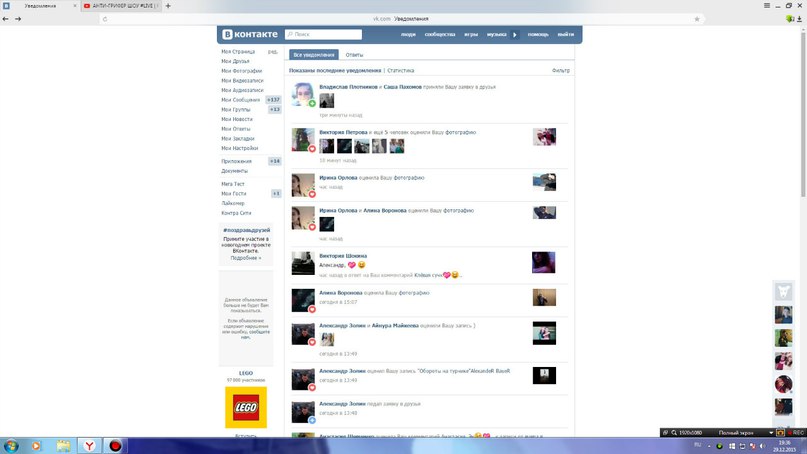The height and width of the screenshot is (454, 807).
Task: Open the Windows Start button
Action: (11, 446)
